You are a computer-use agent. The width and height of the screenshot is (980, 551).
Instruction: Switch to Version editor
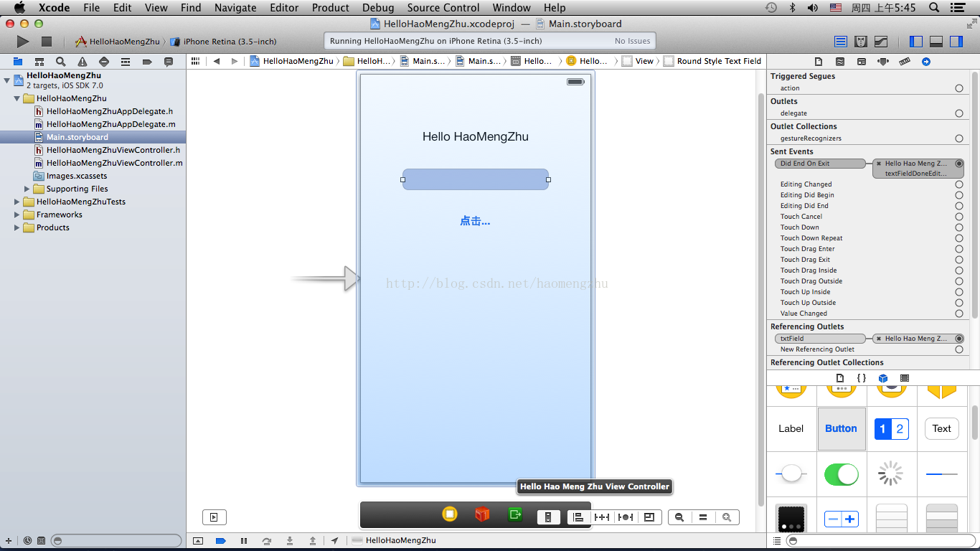point(881,42)
